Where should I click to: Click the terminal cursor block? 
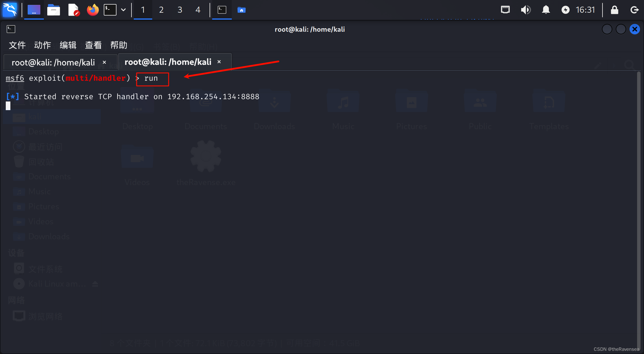[8, 106]
